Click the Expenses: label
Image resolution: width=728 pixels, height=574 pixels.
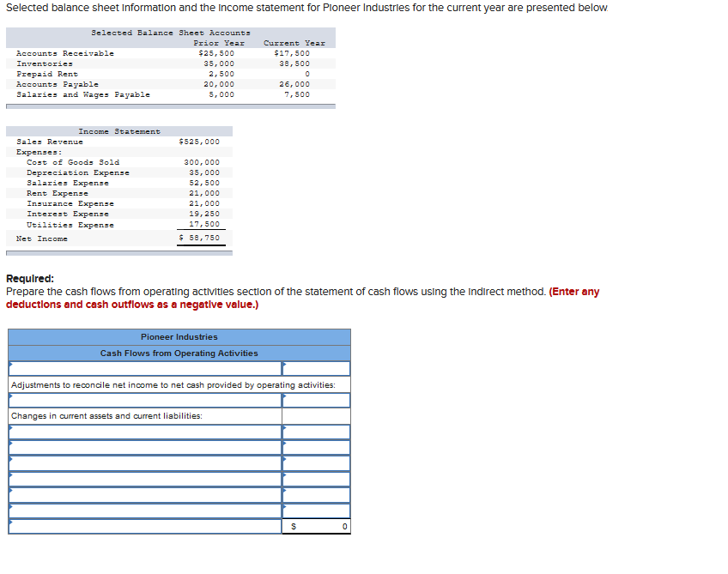tap(39, 152)
